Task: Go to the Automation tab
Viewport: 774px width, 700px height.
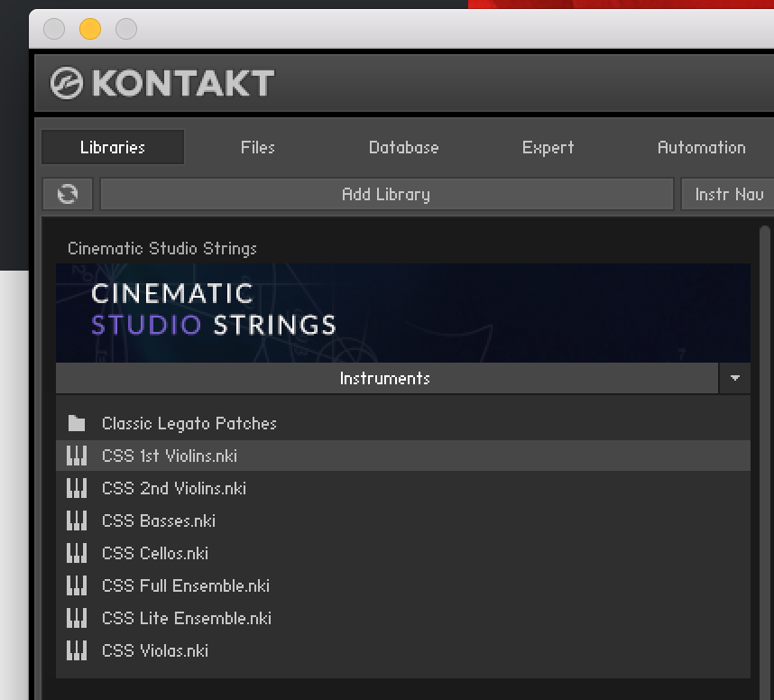Action: (701, 147)
